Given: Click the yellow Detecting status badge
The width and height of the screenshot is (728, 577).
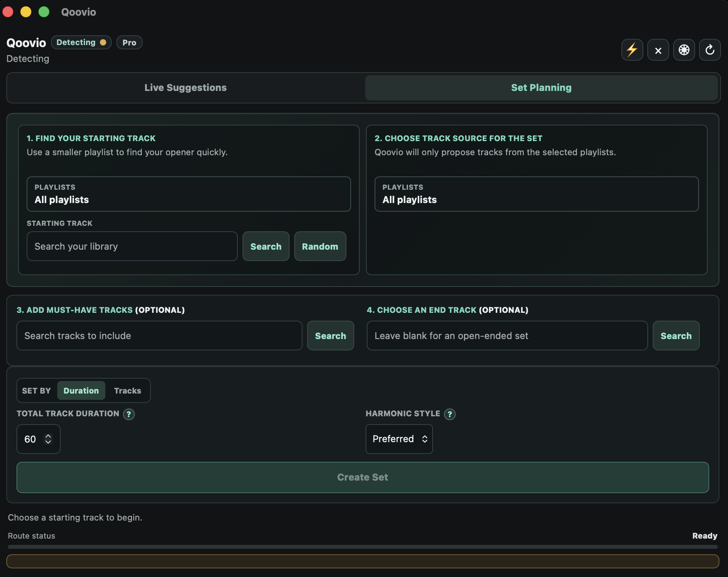Looking at the screenshot, I should [x=81, y=42].
